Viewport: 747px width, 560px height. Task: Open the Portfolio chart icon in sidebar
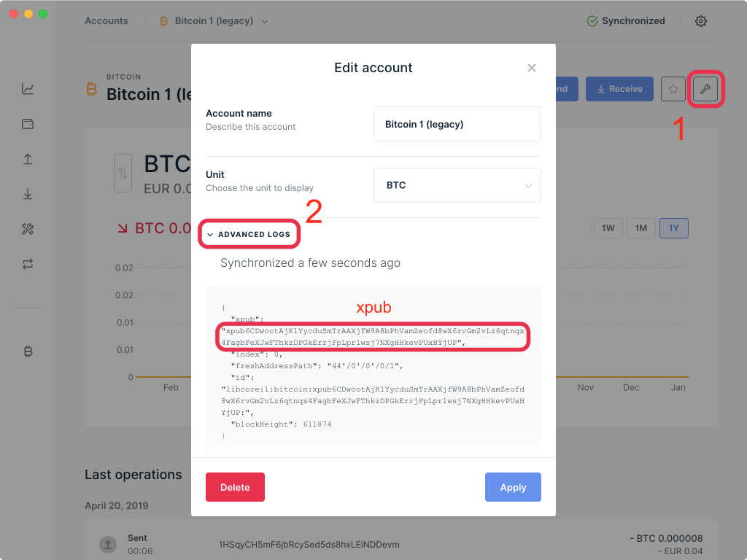point(28,89)
